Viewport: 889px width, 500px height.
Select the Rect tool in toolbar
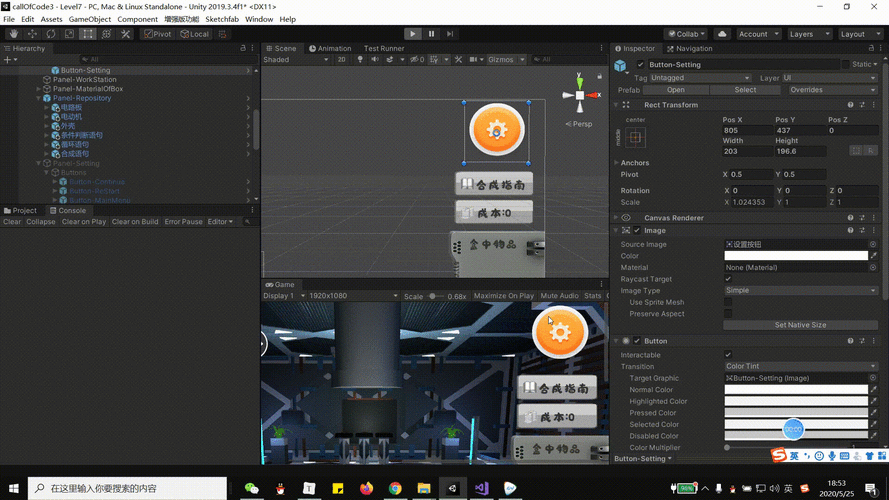click(88, 34)
